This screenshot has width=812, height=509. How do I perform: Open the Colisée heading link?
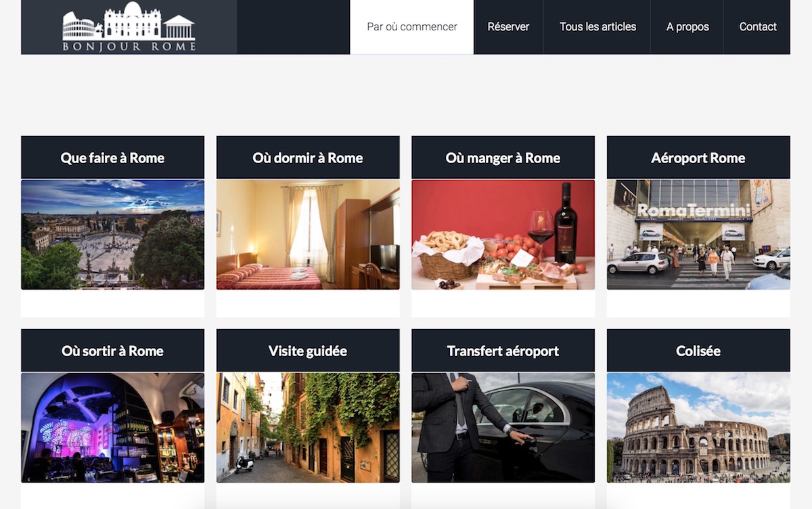point(698,351)
